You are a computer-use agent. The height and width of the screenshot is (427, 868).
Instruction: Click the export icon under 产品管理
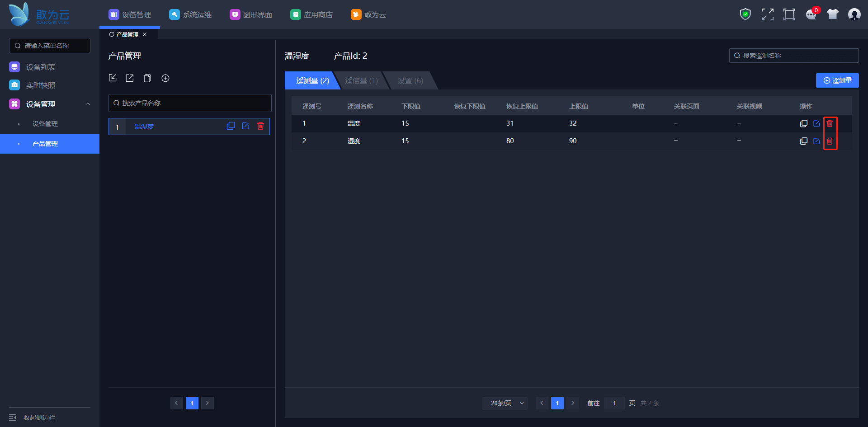click(x=130, y=78)
